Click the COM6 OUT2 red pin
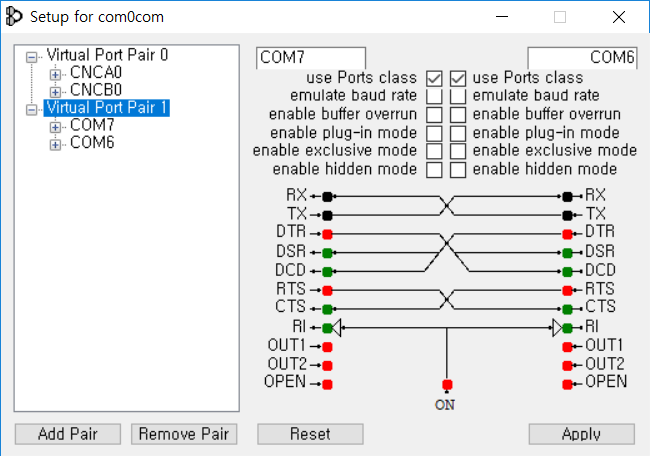 click(x=568, y=366)
